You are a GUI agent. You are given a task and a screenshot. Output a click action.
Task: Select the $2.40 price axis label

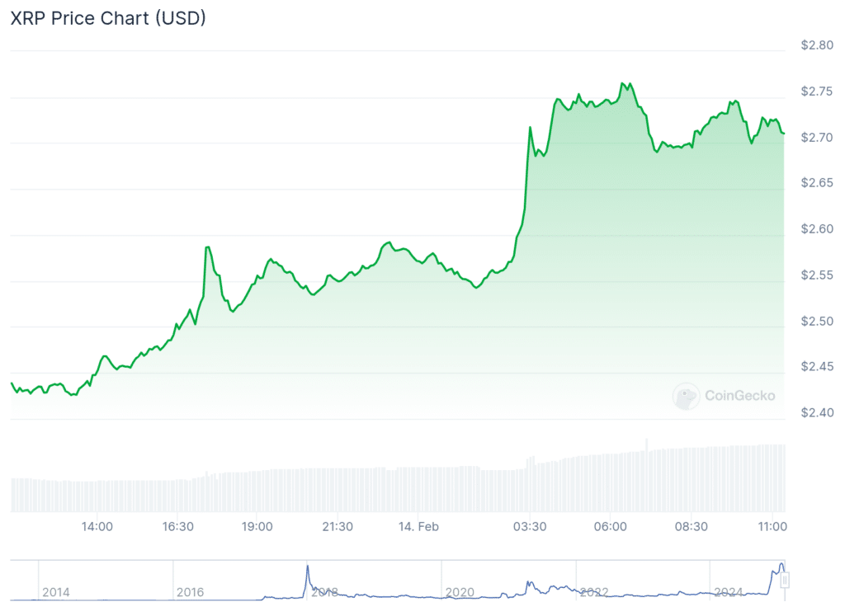coord(817,412)
